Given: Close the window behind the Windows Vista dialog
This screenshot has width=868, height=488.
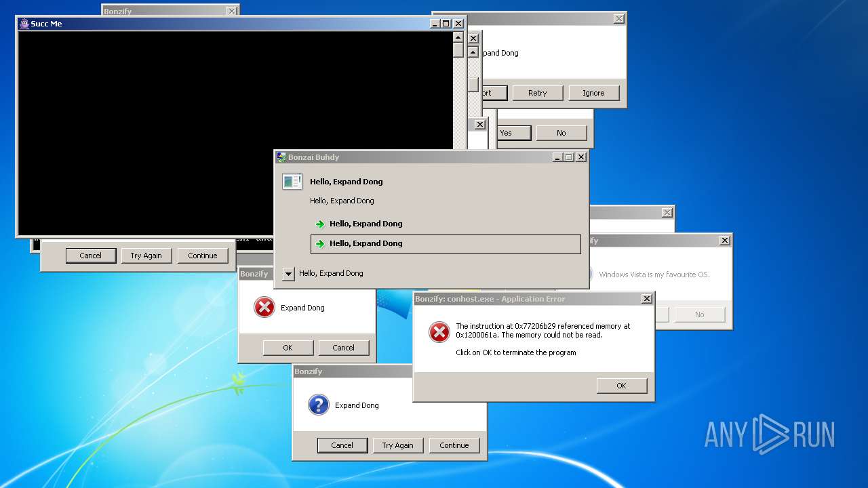Looking at the screenshot, I should coord(667,213).
